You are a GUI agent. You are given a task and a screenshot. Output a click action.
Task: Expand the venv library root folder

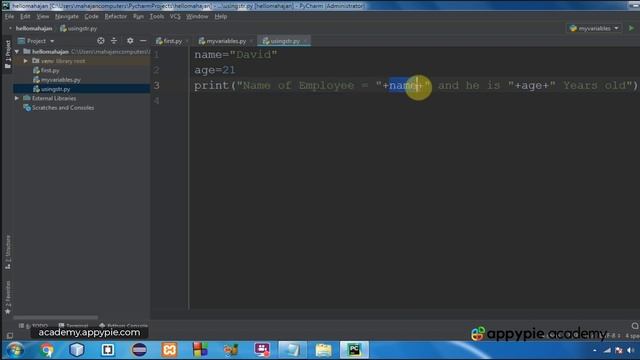(x=26, y=61)
